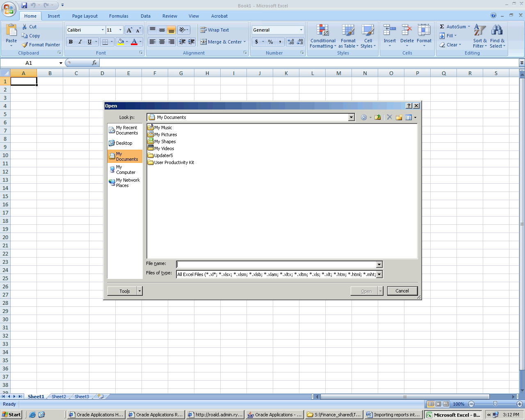Toggle Italic formatting in ribbon
The height and width of the screenshot is (420, 525).
80,42
